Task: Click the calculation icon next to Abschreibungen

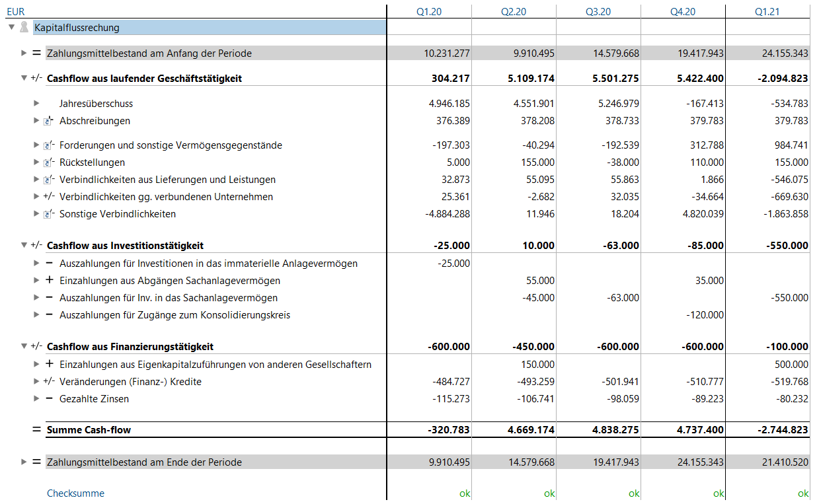Action: (48, 121)
